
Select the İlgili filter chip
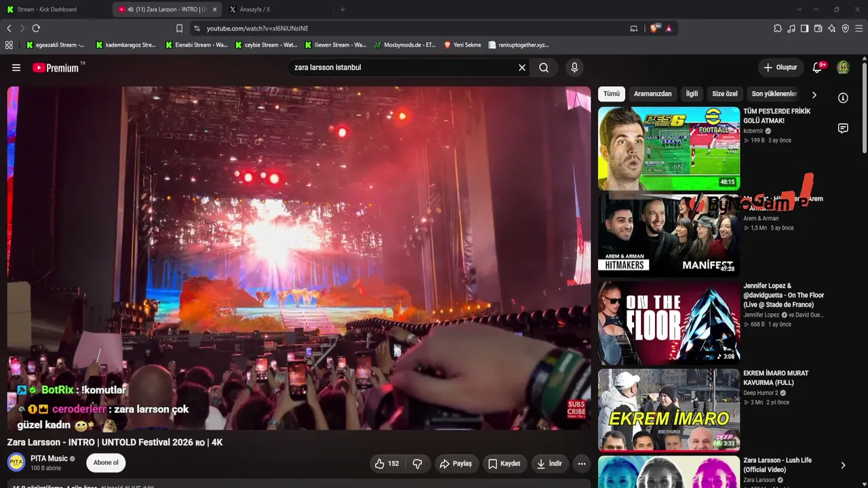[x=692, y=94]
